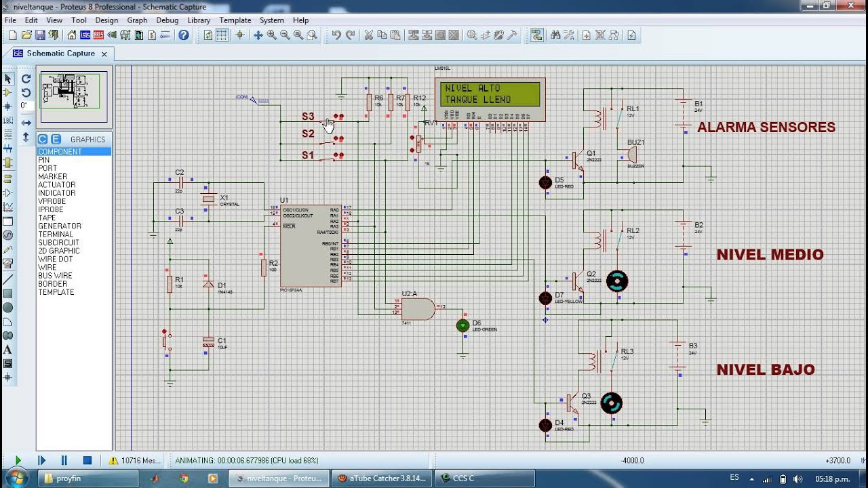Open the Library menu
Screen dimensions: 868x488
coord(199,20)
